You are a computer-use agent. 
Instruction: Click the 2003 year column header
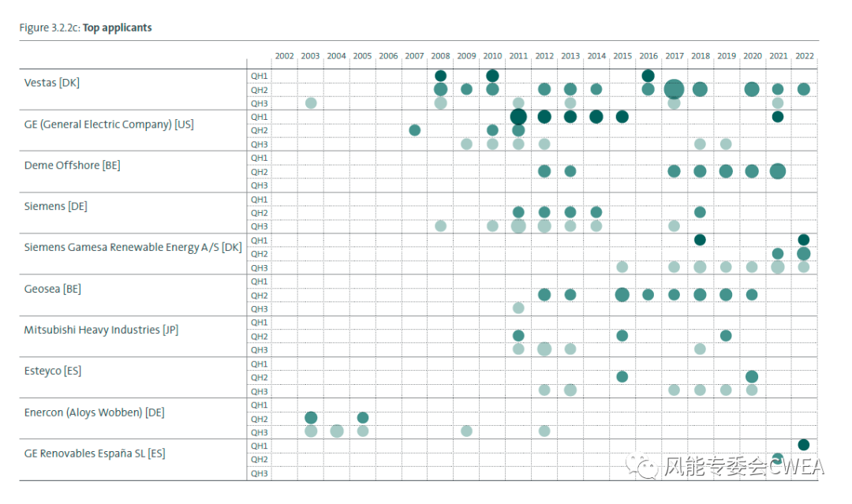[310, 56]
